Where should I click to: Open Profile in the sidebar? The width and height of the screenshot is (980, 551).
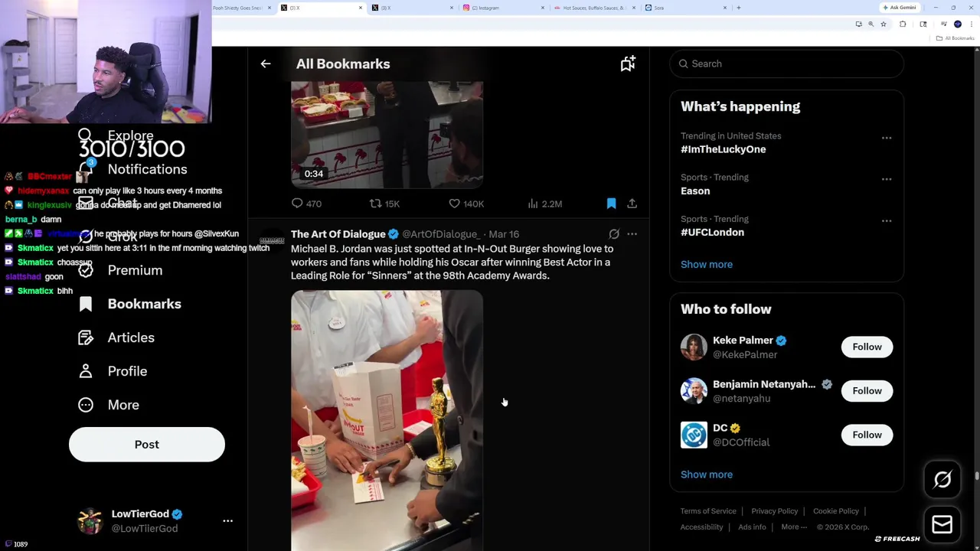point(113,371)
